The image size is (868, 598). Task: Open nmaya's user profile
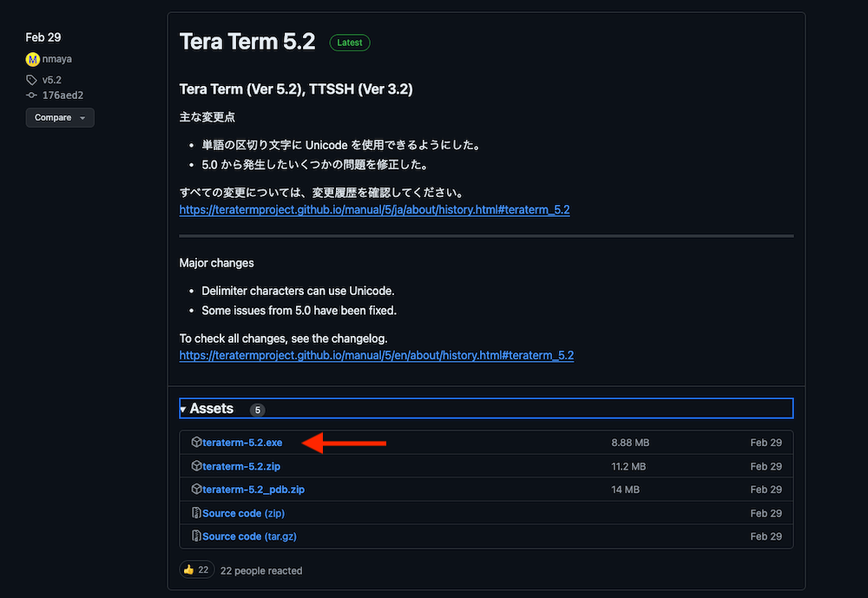pos(57,59)
